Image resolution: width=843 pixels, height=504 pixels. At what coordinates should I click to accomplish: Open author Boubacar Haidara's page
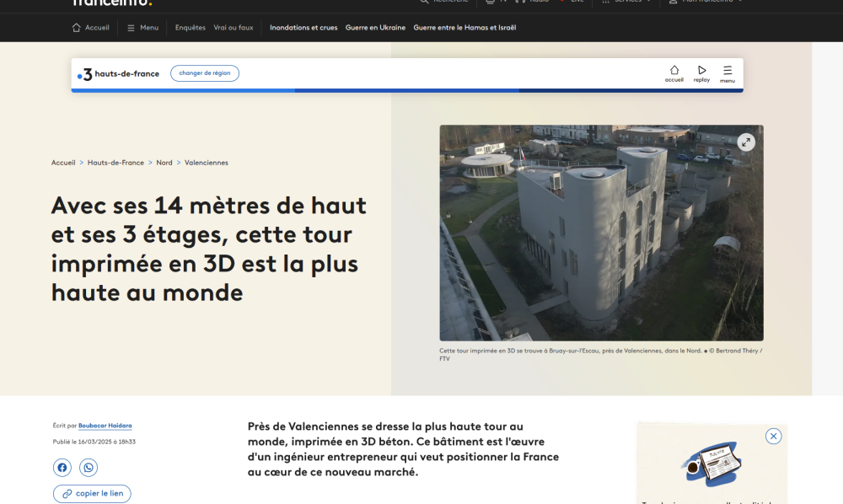point(105,426)
